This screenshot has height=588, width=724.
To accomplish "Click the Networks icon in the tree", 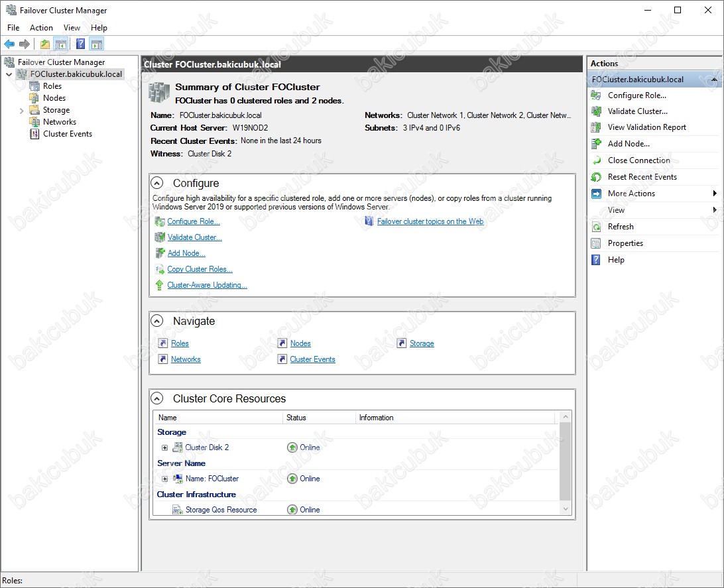I will 34,123.
